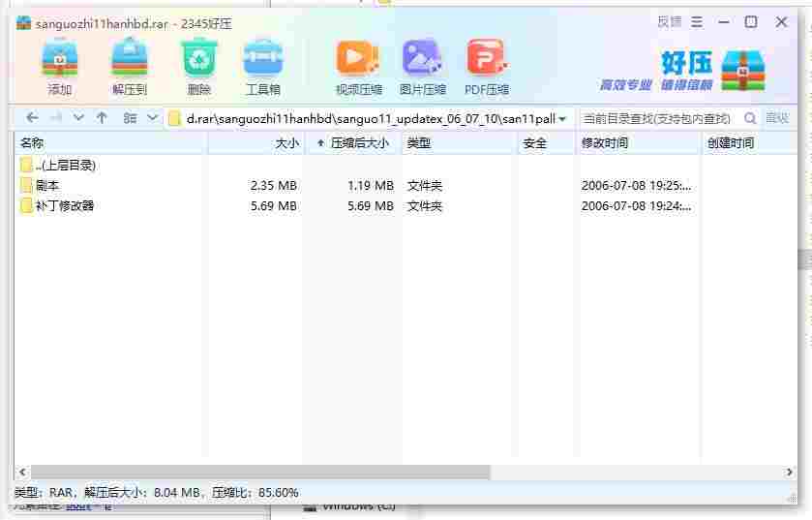Sort by 修改时间 column header
Viewport: 812px width, 520px height.
(x=639, y=143)
